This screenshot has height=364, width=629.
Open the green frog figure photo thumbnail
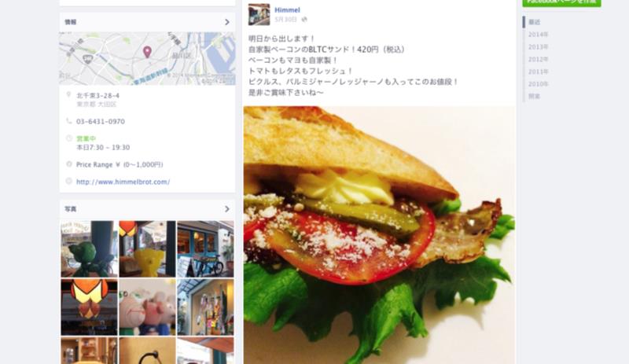click(89, 248)
